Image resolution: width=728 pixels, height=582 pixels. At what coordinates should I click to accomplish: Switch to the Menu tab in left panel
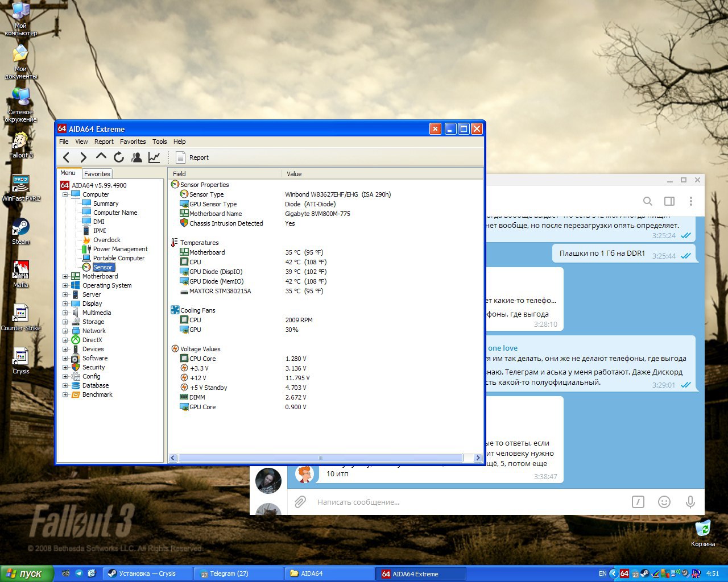point(68,173)
